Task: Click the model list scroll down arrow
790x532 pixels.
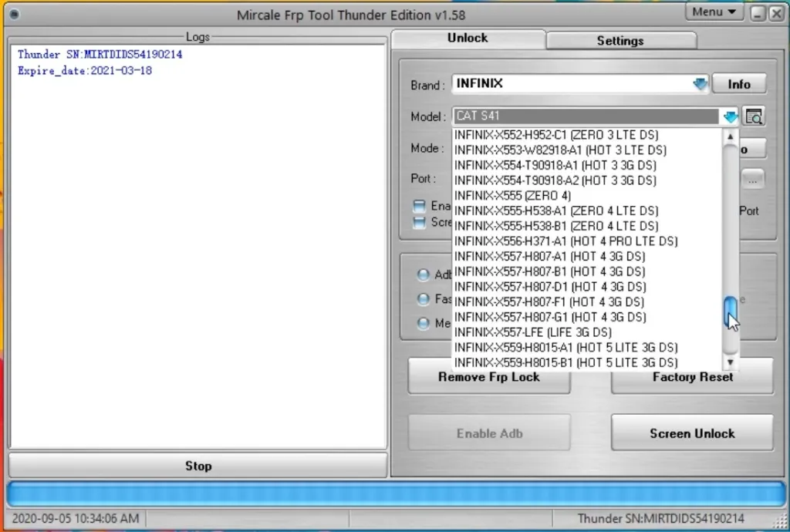Action: [730, 362]
